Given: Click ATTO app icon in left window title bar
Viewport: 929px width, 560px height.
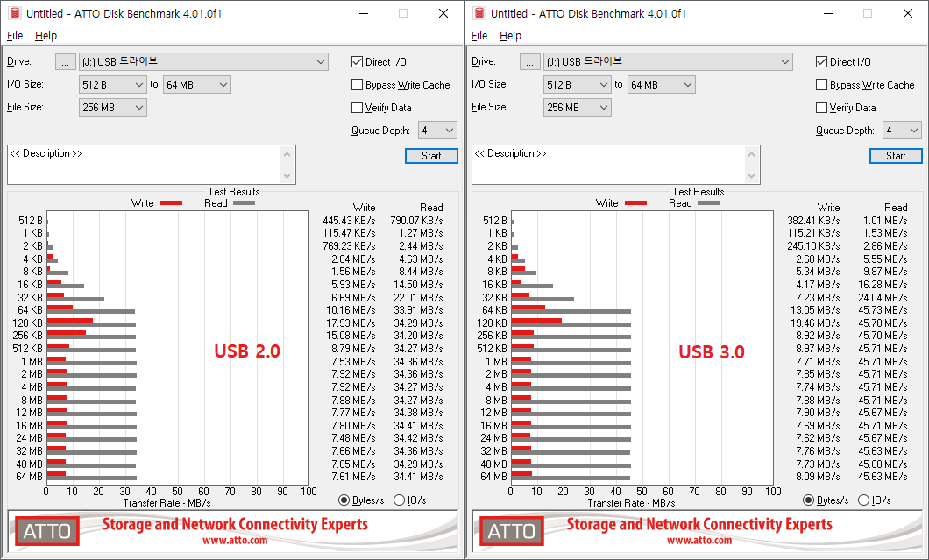Looking at the screenshot, I should pyautogui.click(x=15, y=13).
